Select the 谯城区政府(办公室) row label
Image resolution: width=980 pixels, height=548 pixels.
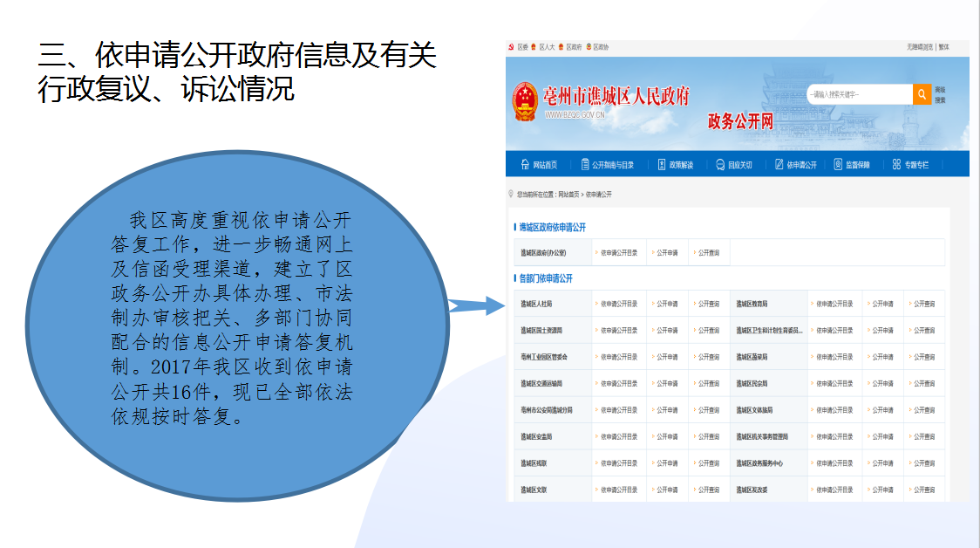pyautogui.click(x=543, y=253)
